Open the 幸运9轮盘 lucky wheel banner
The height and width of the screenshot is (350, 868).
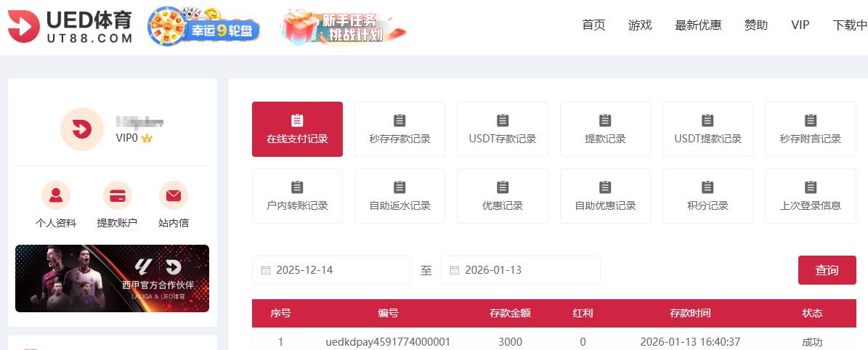(204, 28)
